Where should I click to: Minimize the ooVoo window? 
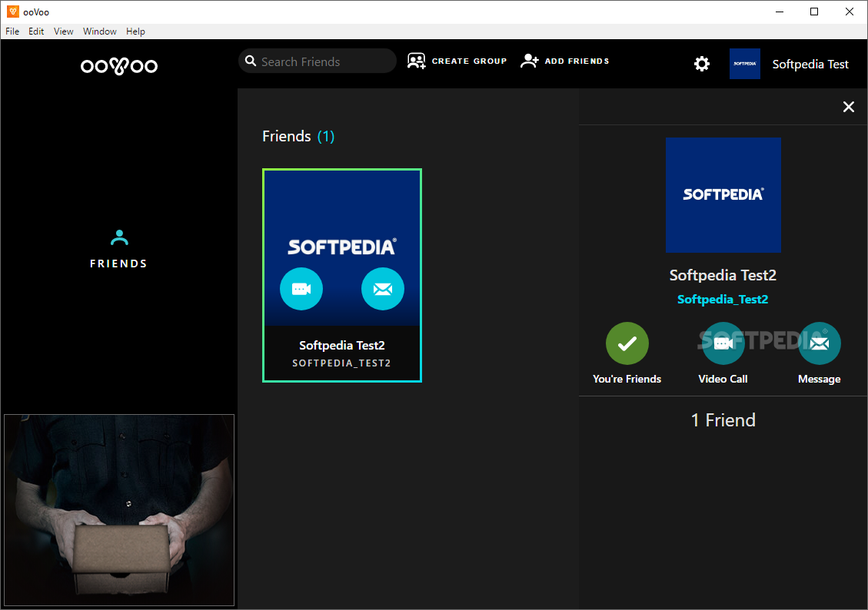[780, 12]
